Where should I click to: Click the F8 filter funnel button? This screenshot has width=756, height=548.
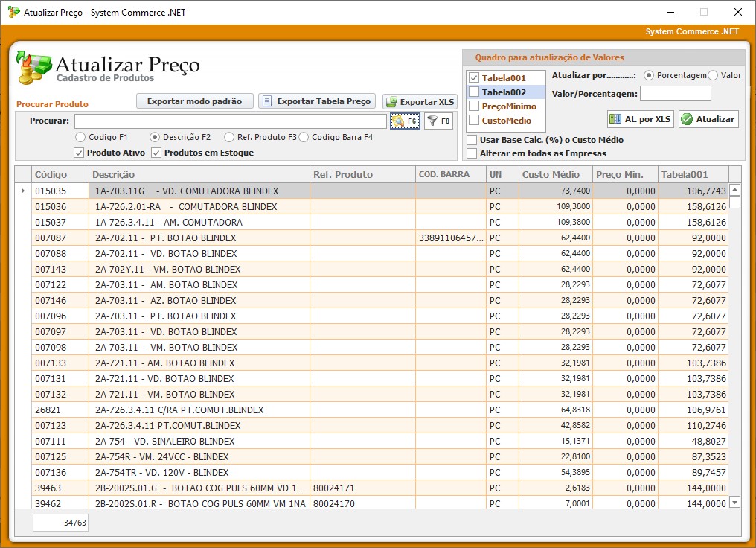[438, 121]
